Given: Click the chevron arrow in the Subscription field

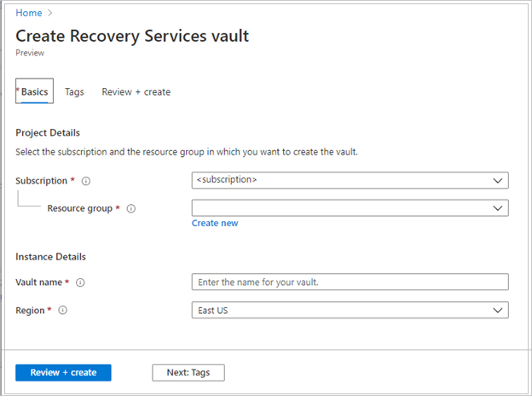Looking at the screenshot, I should pos(498,181).
